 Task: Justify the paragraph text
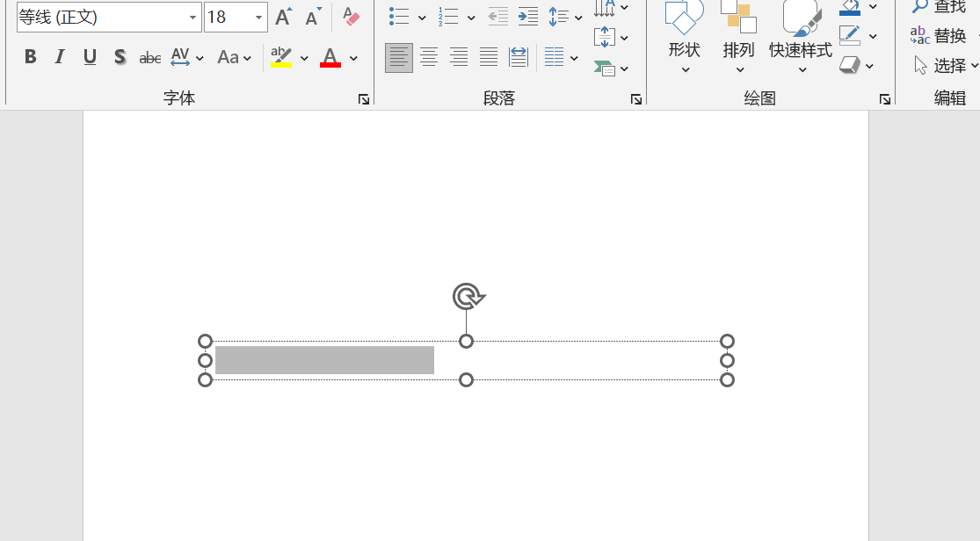click(489, 58)
